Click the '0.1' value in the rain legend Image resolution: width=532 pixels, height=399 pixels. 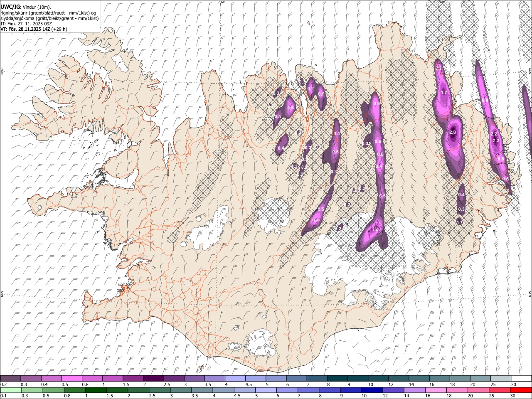tap(4, 396)
